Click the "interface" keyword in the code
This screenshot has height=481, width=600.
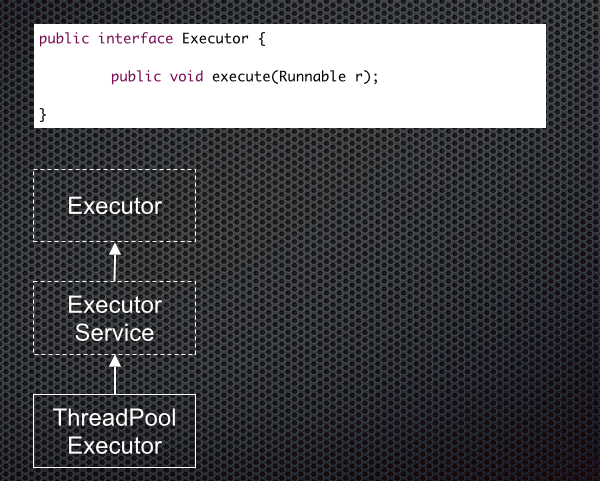tap(136, 39)
